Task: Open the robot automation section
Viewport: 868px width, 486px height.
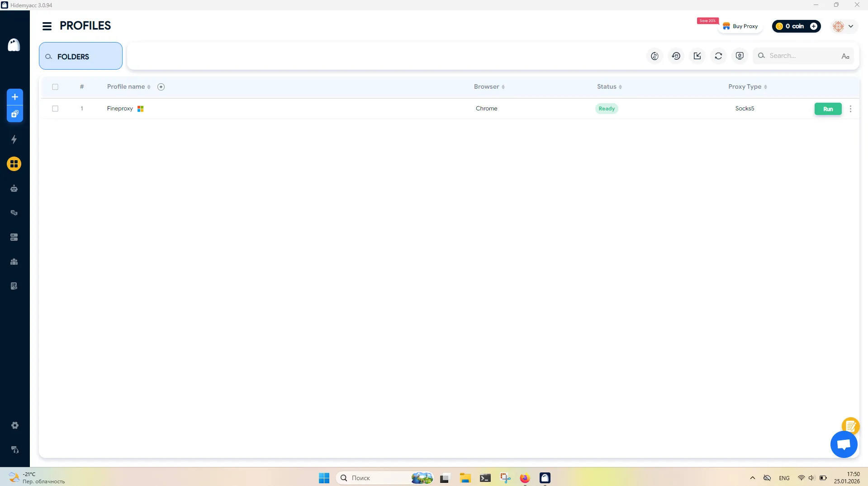Action: (x=14, y=188)
